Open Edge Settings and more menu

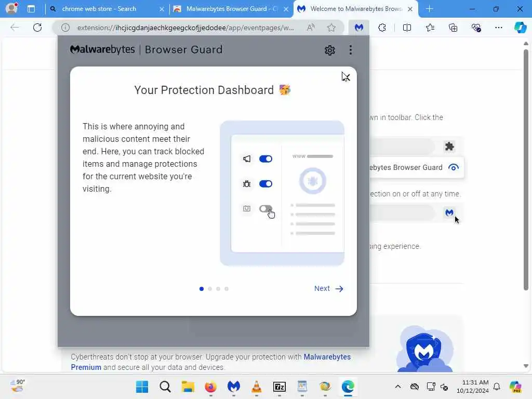point(498,28)
